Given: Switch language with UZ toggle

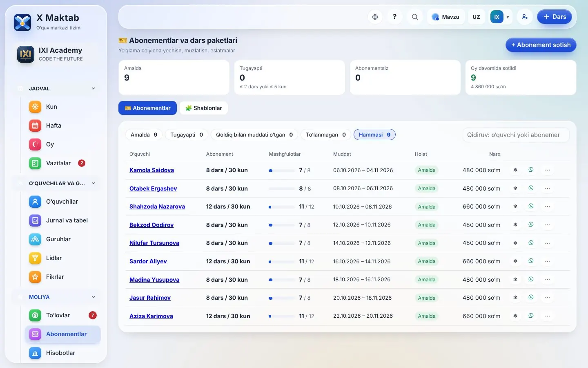Looking at the screenshot, I should point(476,17).
